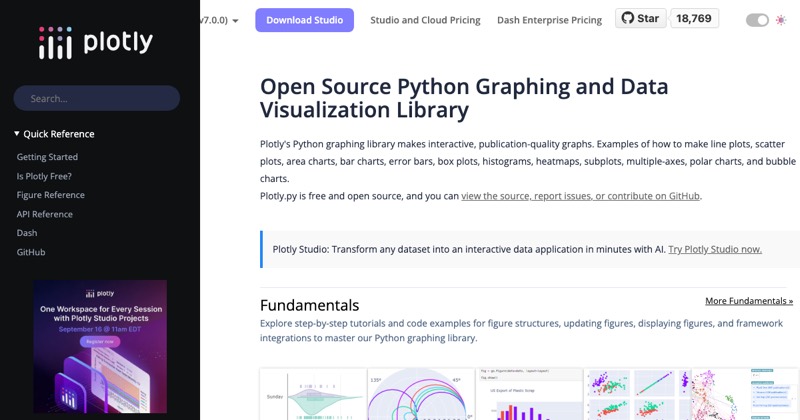Open the violin plot thumbnail
This screenshot has width=800, height=420.
pos(313,394)
